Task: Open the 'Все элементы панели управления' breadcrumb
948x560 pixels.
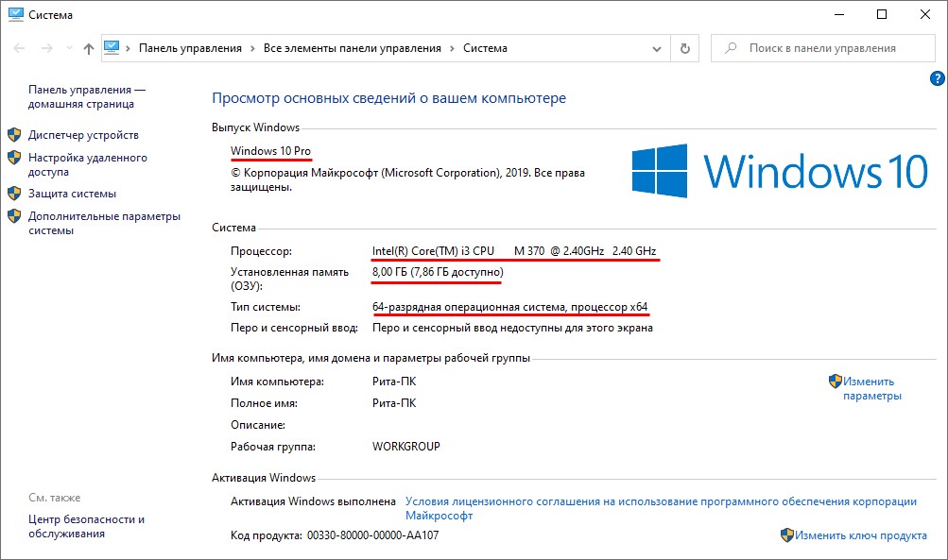Action: [353, 48]
